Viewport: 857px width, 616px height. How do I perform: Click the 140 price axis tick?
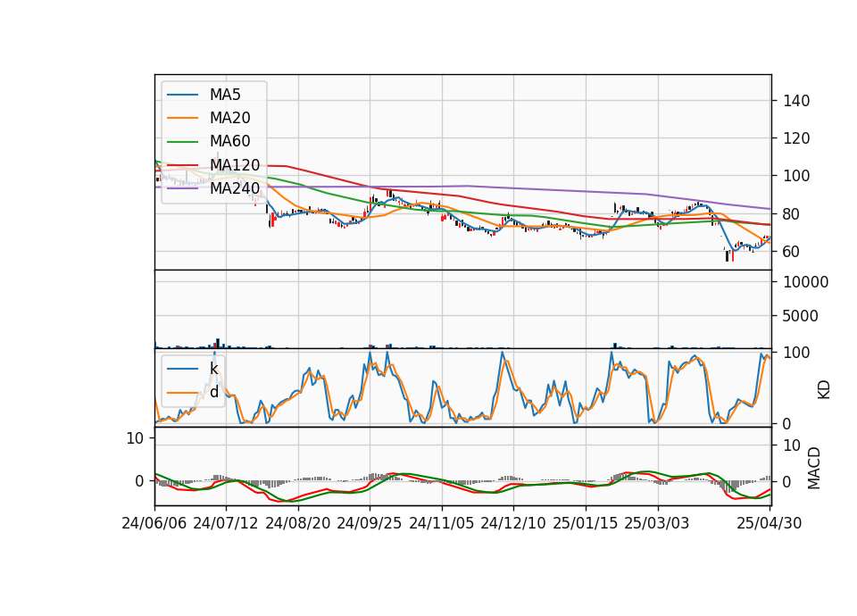pos(796,101)
